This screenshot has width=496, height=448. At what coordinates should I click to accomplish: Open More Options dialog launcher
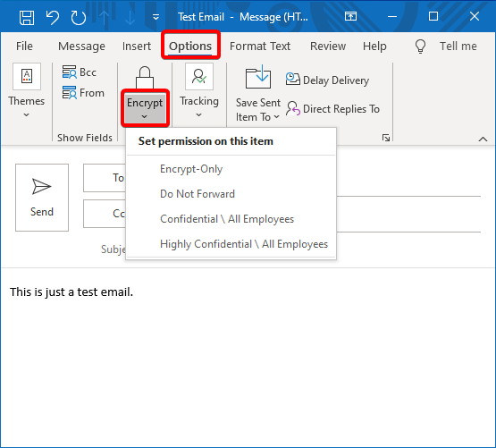pos(386,138)
